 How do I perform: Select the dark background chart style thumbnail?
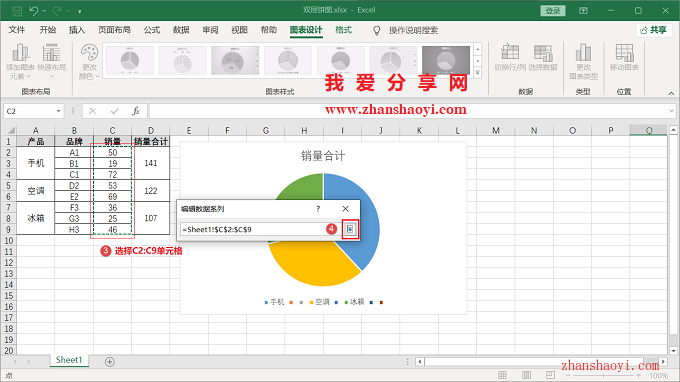click(x=446, y=60)
